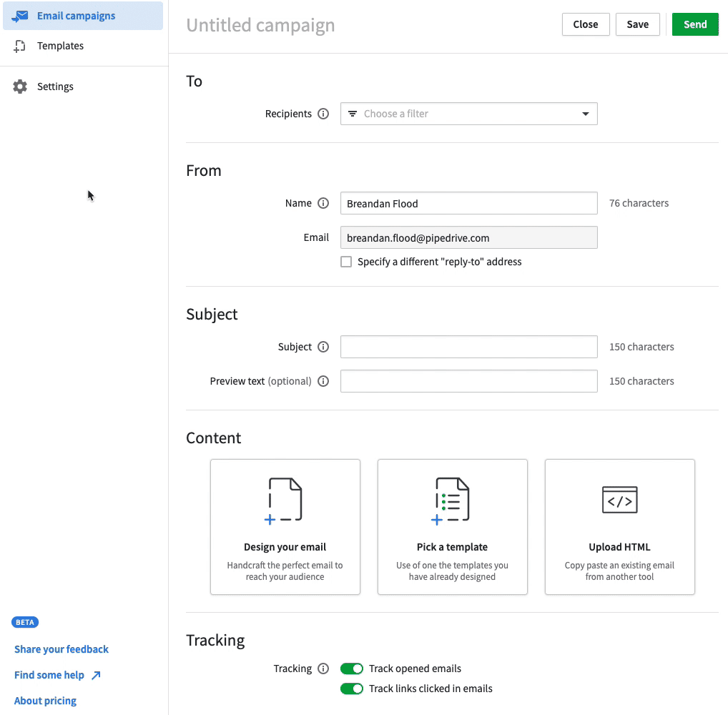Click the Untitled campaign title field
The image size is (728, 715).
(x=260, y=24)
